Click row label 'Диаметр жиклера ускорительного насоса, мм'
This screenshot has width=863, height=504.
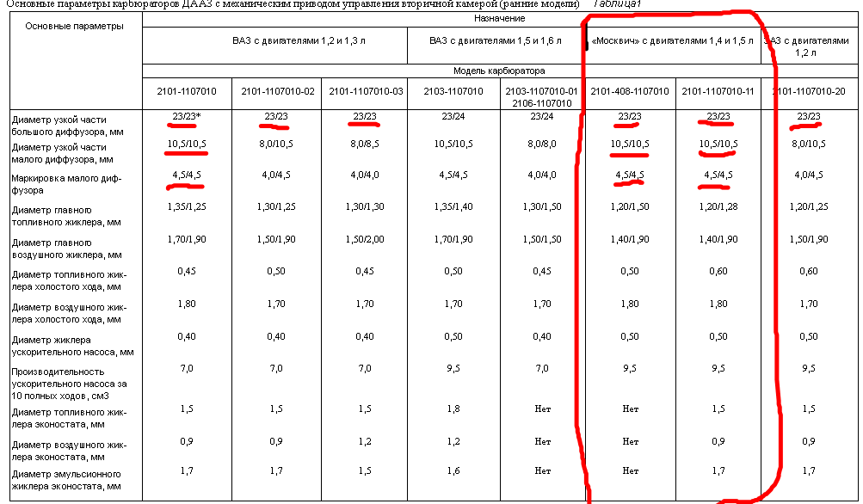click(x=72, y=346)
